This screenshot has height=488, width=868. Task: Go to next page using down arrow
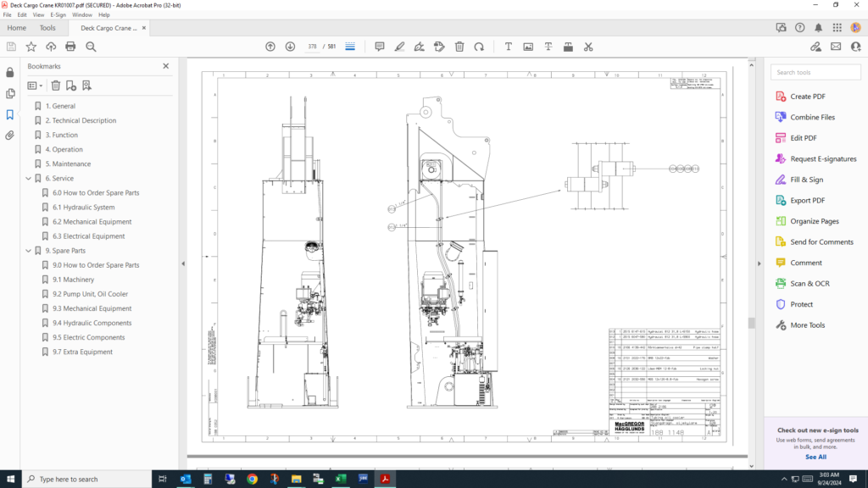(290, 47)
